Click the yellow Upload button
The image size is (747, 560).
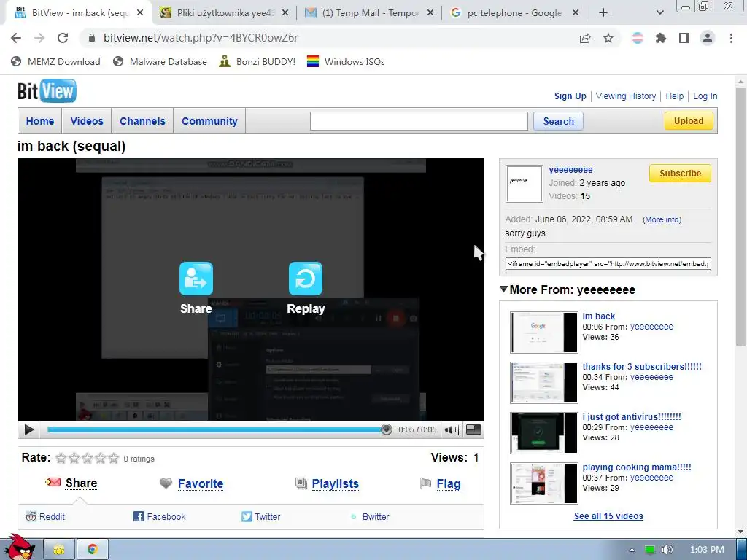(689, 121)
